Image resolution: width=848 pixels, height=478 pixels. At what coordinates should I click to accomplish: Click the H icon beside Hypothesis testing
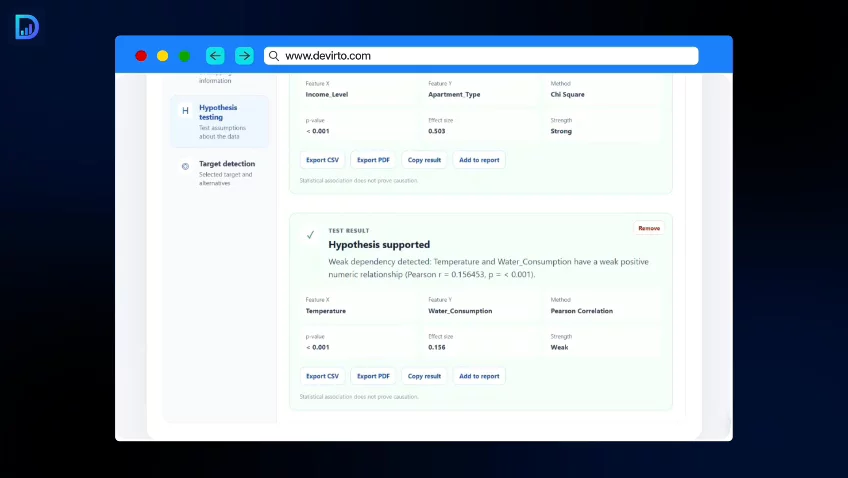(186, 111)
